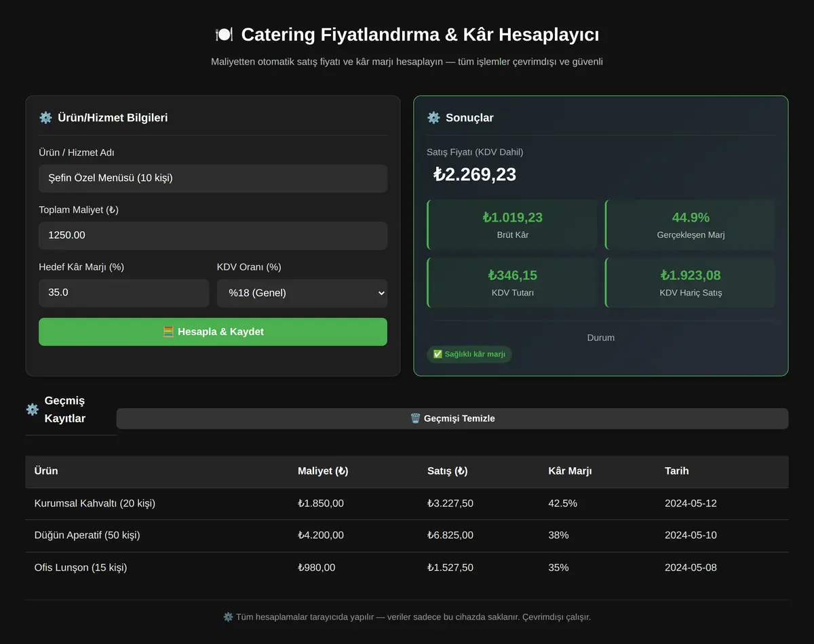The width and height of the screenshot is (814, 644).
Task: Click the Brüt Kâr result card
Action: 512,224
